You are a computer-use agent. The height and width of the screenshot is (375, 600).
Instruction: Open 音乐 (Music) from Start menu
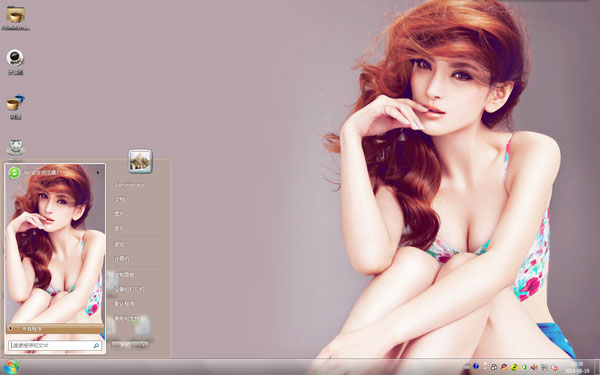(x=119, y=228)
